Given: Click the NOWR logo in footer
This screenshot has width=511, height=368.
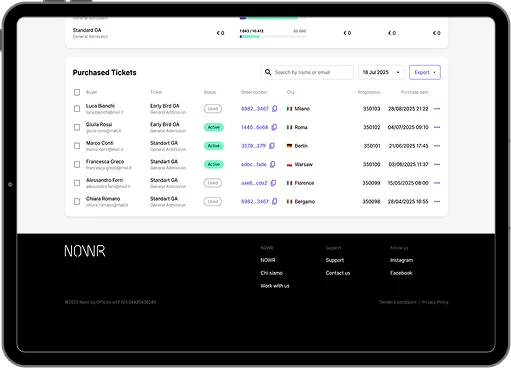Looking at the screenshot, I should [x=85, y=251].
